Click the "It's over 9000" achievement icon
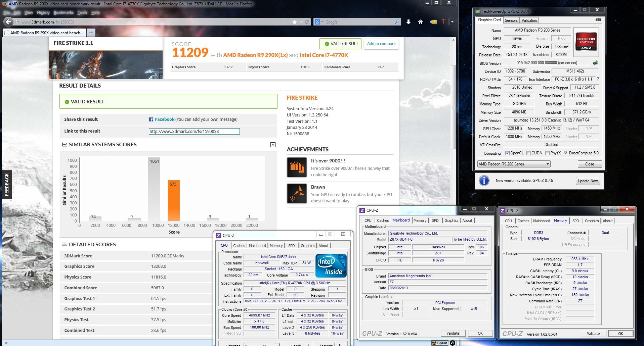Viewport: 644px width, 346px height. [297, 167]
